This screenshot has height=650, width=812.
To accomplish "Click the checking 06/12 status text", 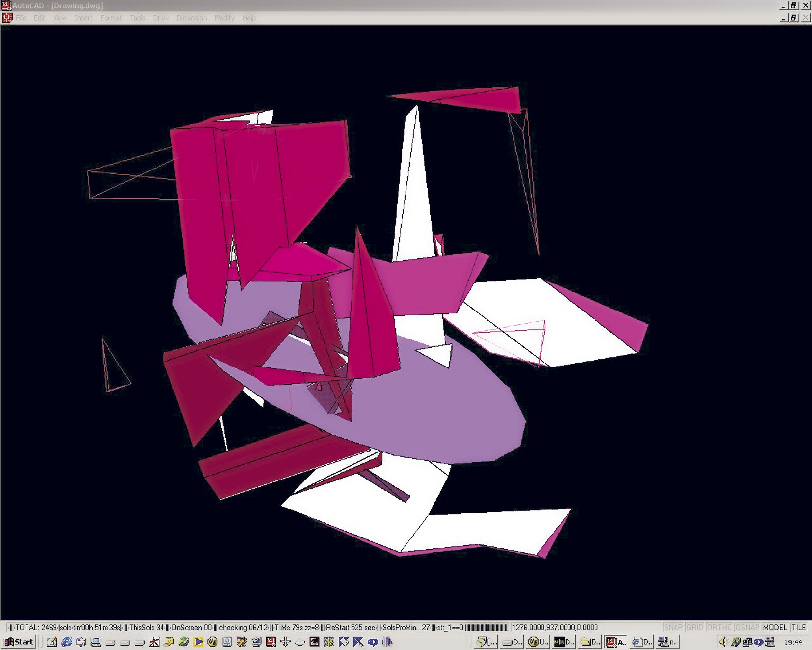I will pos(244,627).
